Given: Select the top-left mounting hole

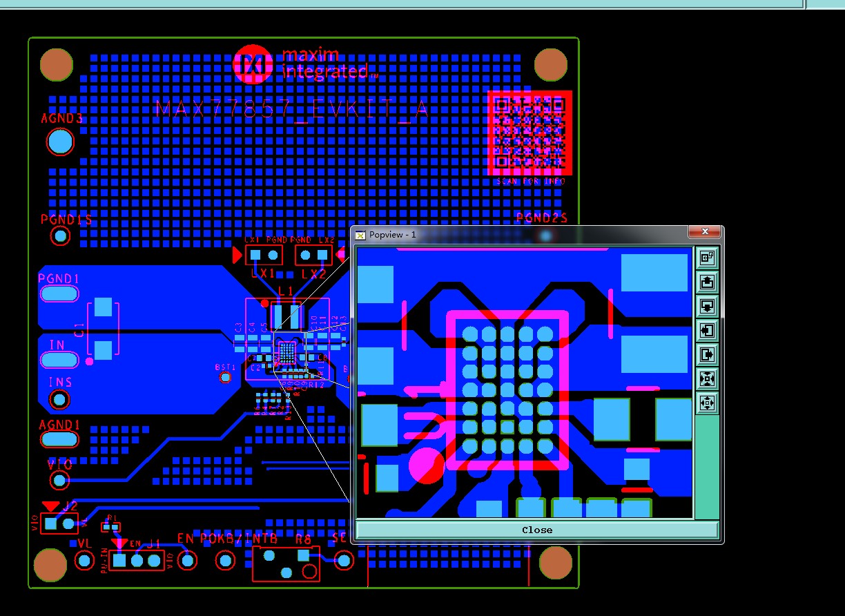Looking at the screenshot, I should [x=56, y=64].
